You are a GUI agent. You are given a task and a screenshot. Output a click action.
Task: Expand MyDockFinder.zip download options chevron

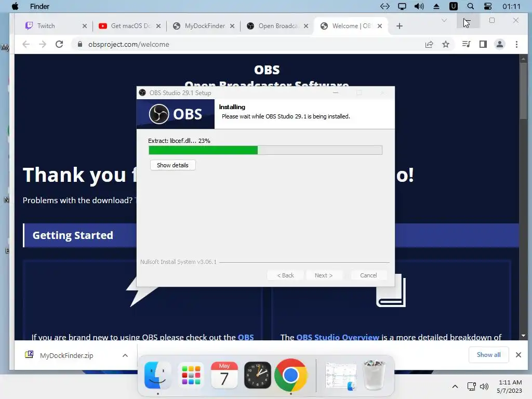(125, 355)
